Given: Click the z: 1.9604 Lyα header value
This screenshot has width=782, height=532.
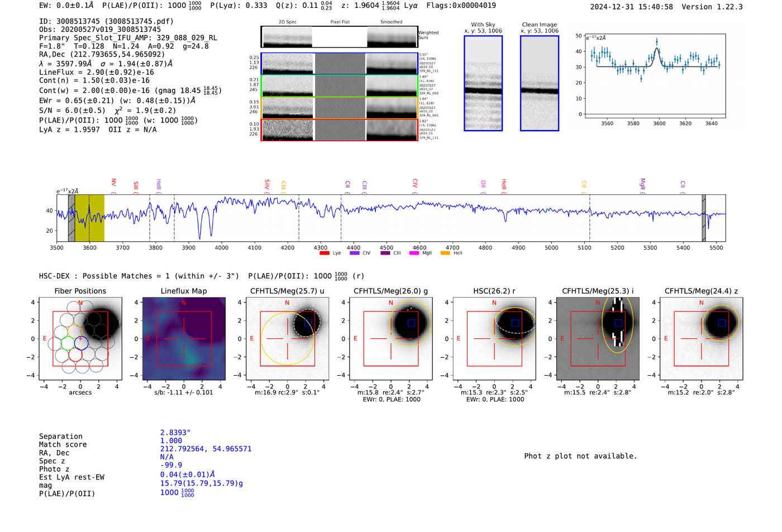Looking at the screenshot, I should [379, 6].
